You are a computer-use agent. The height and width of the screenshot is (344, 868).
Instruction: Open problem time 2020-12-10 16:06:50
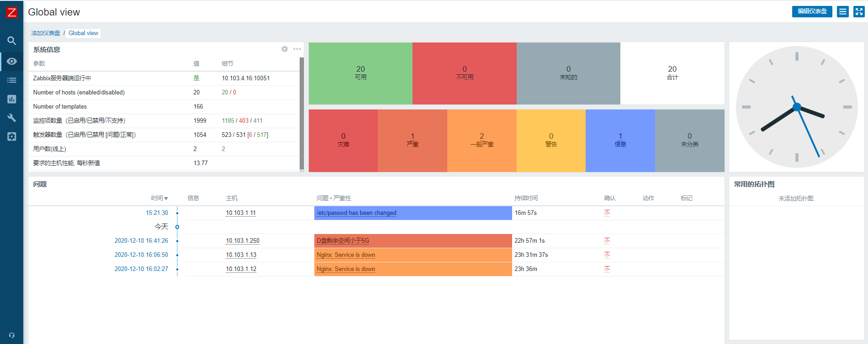141,255
